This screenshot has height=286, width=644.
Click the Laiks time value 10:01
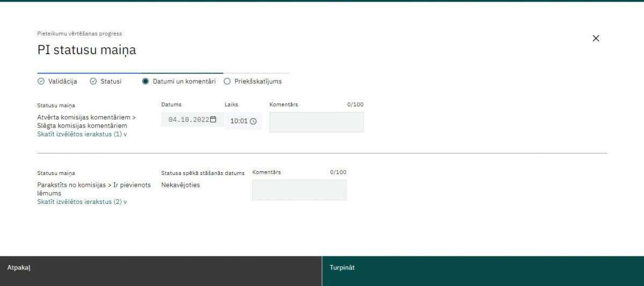239,121
